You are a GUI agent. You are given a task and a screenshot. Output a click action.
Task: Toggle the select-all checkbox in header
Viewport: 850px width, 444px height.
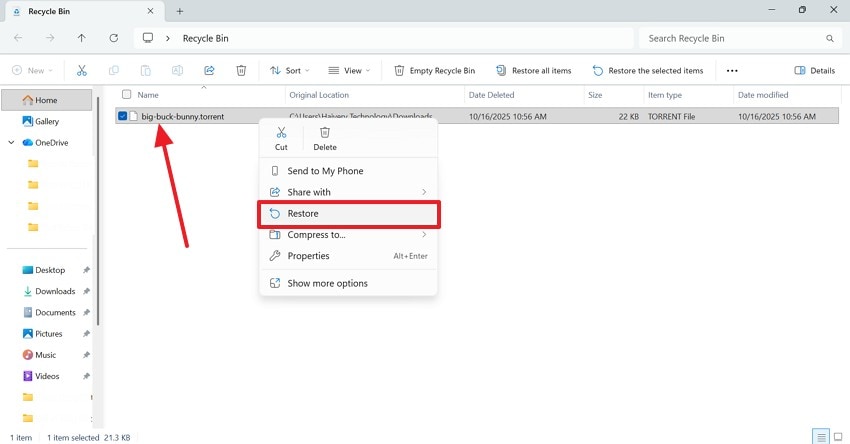click(126, 94)
